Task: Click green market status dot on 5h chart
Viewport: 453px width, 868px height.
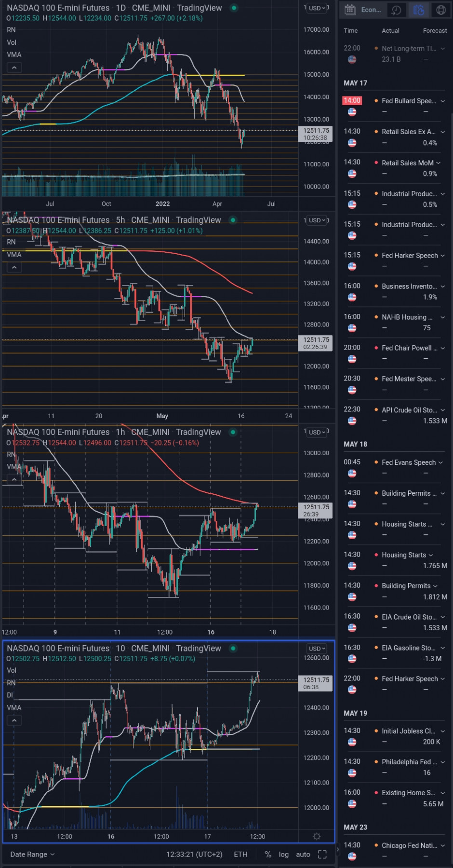Action: pyautogui.click(x=233, y=220)
